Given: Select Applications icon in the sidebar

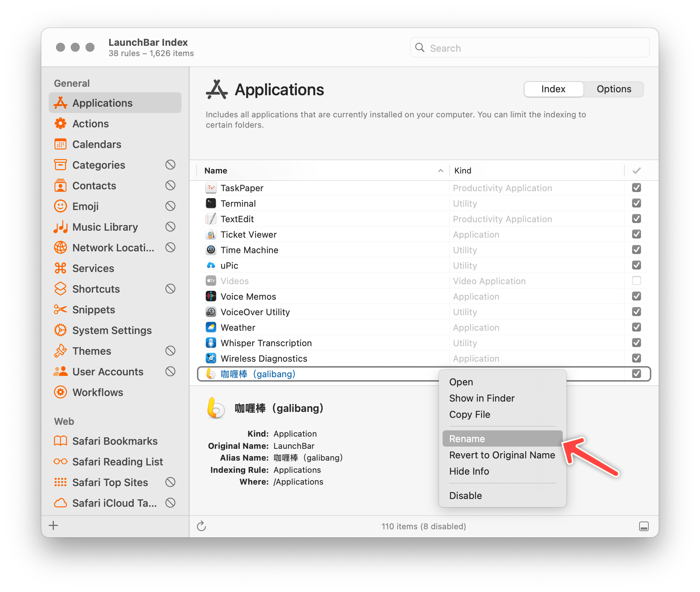Looking at the screenshot, I should click(x=60, y=103).
